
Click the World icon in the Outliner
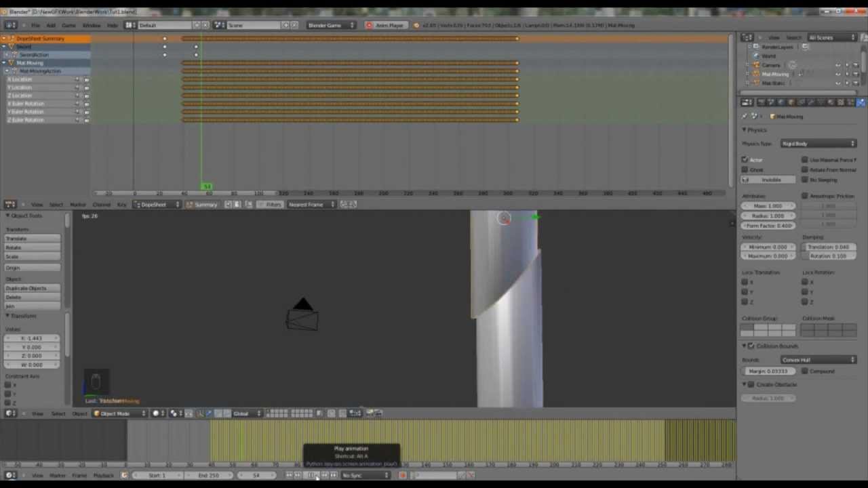point(756,56)
